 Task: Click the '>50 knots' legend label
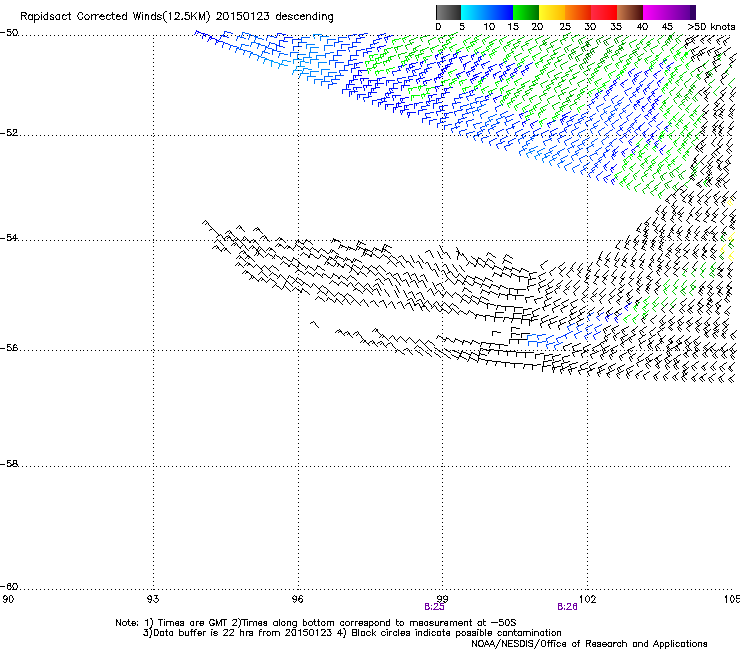[x=711, y=27]
